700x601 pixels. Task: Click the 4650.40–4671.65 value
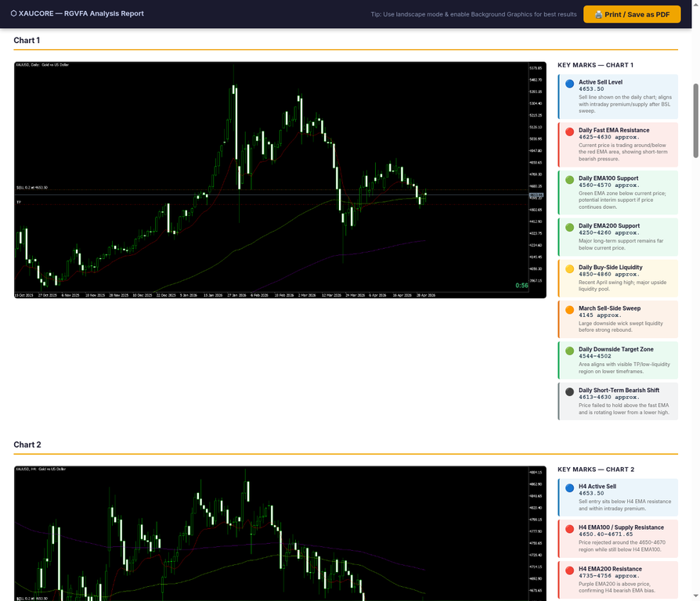(606, 534)
